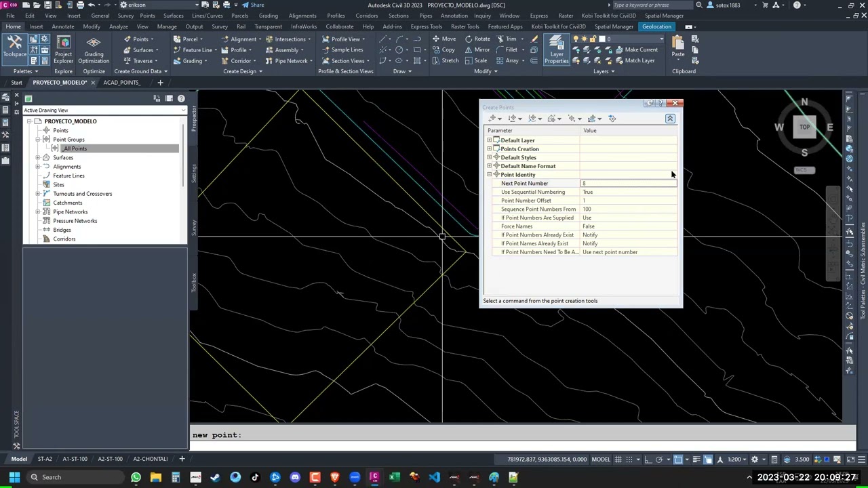The height and width of the screenshot is (488, 868).
Task: Click the import points icon in Create Points
Action: coord(612,119)
